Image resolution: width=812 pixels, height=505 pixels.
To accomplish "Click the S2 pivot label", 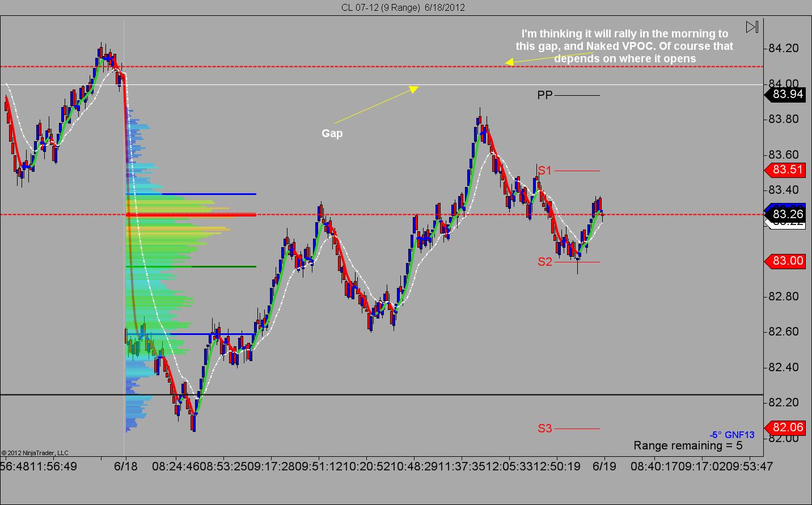I will coord(545,262).
